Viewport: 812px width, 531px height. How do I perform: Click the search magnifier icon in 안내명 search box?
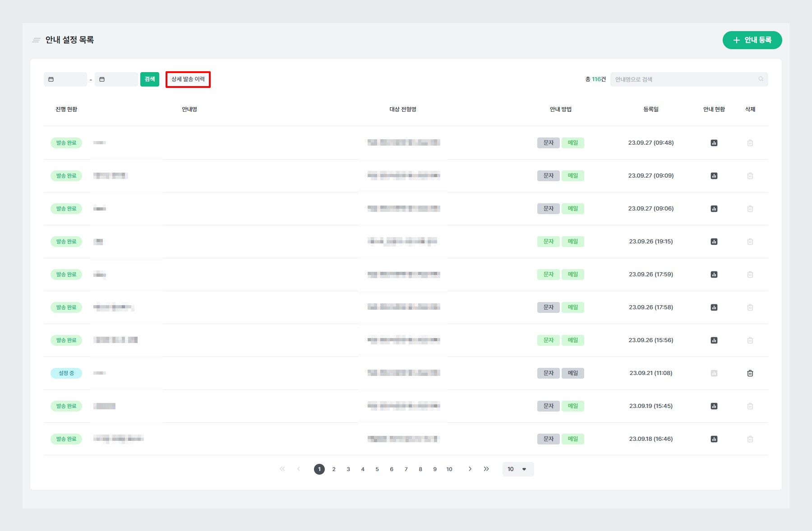click(761, 79)
